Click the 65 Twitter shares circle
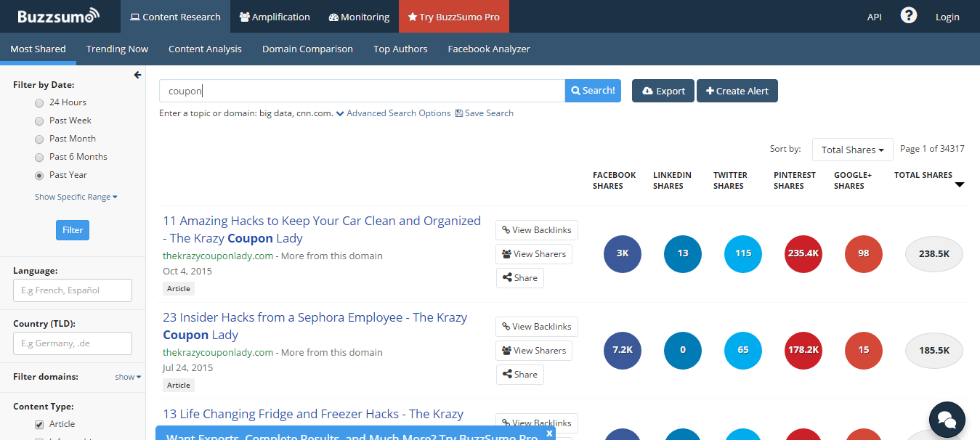Viewport: 980px width, 440px height. click(x=743, y=350)
